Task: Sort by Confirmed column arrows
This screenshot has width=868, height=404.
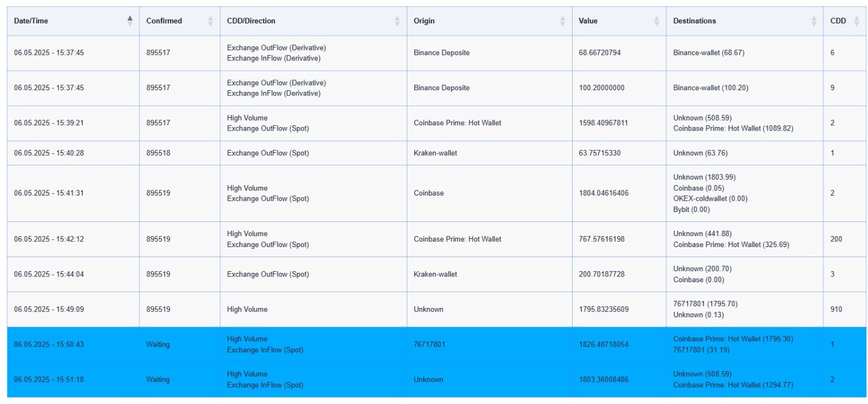Action: [x=210, y=21]
